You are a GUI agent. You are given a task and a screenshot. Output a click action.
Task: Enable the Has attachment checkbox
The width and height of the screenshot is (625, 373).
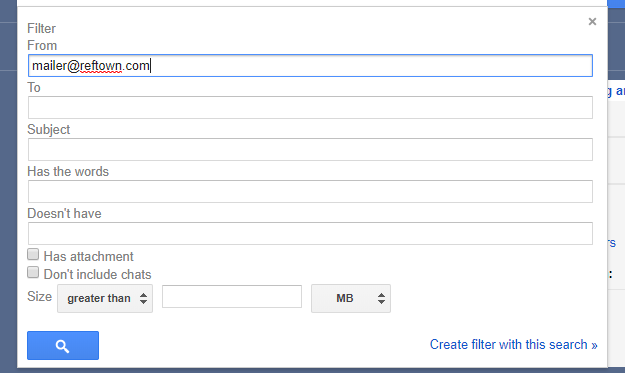(x=33, y=254)
